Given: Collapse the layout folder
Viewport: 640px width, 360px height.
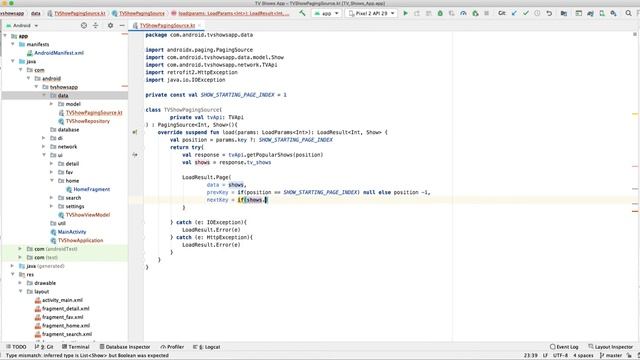Looking at the screenshot, I should pos(20,291).
